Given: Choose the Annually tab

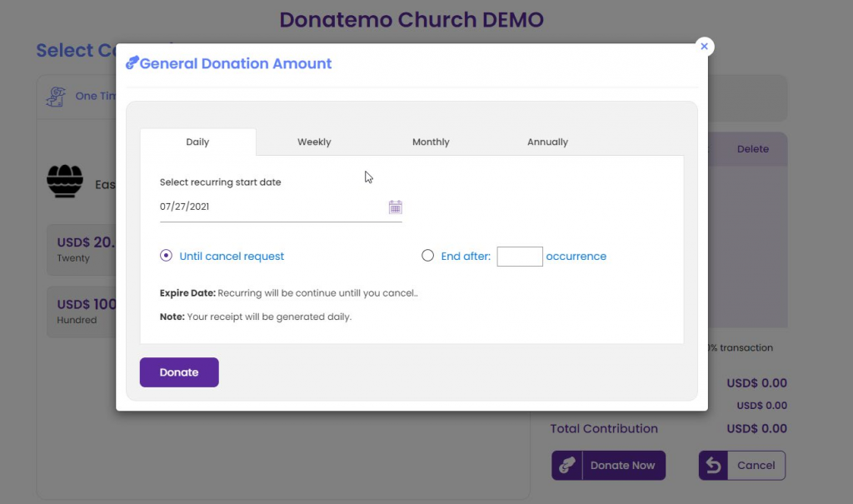Looking at the screenshot, I should [547, 142].
